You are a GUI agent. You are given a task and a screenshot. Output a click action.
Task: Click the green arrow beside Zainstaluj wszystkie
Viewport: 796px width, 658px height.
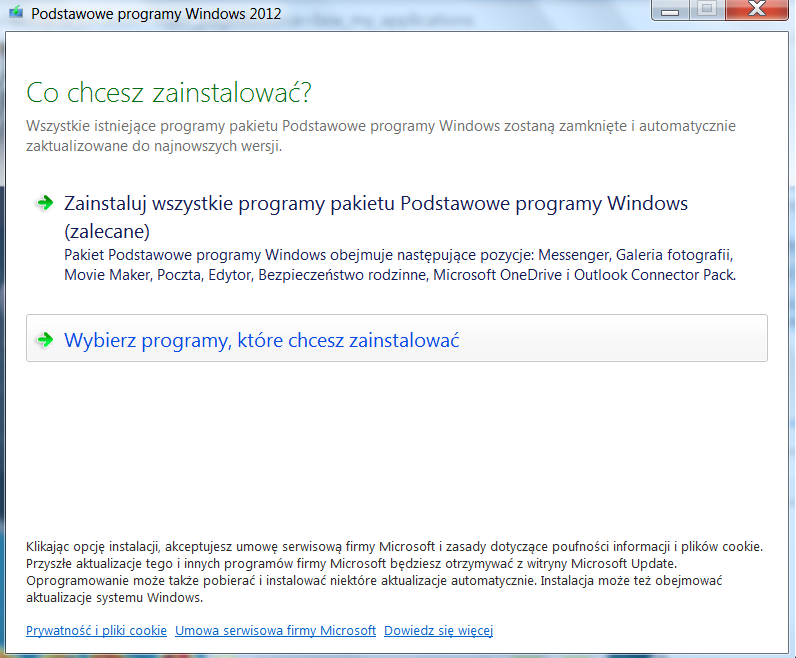pyautogui.click(x=45, y=203)
